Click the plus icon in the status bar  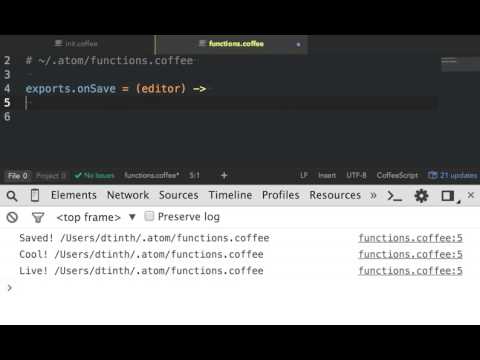point(224,175)
